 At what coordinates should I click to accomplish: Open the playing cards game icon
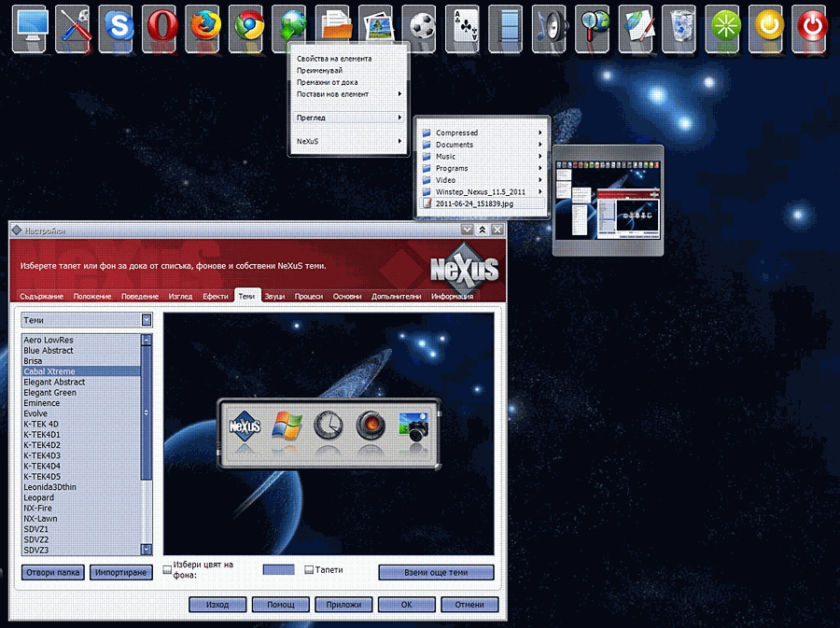tap(465, 28)
